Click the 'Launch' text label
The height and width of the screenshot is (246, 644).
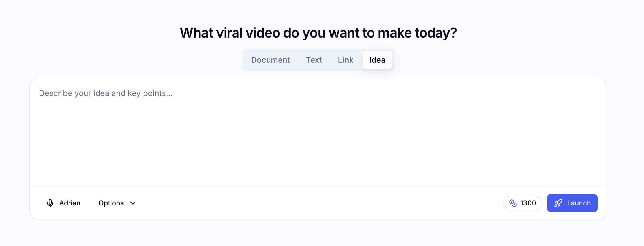579,203
